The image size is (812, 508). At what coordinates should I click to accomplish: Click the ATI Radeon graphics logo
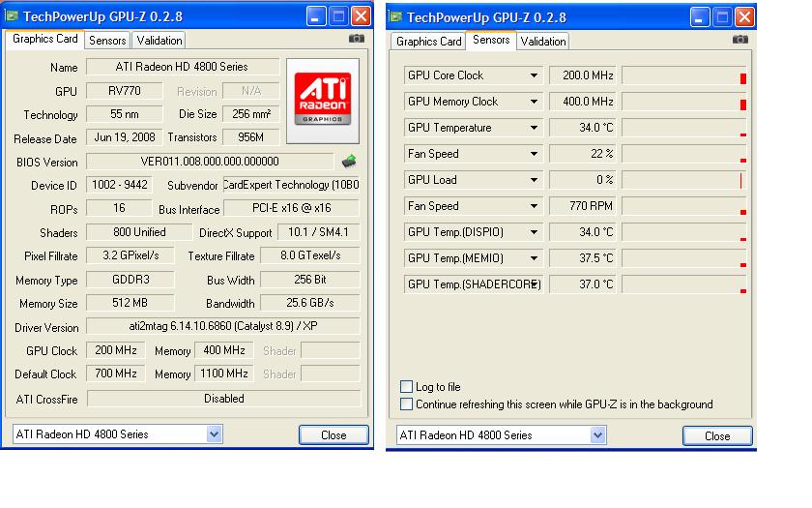pos(323,101)
